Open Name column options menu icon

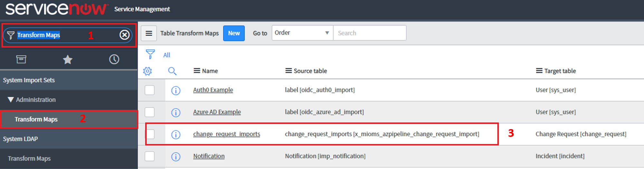[197, 70]
